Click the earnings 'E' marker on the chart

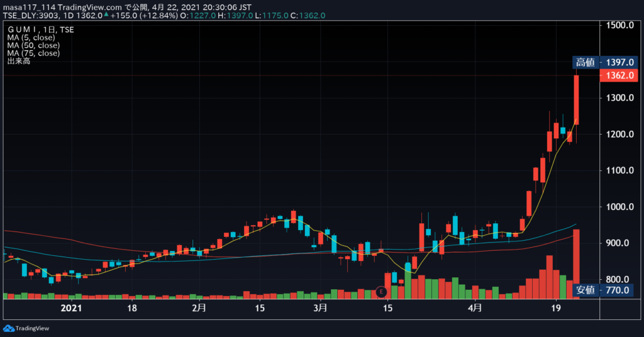381,292
